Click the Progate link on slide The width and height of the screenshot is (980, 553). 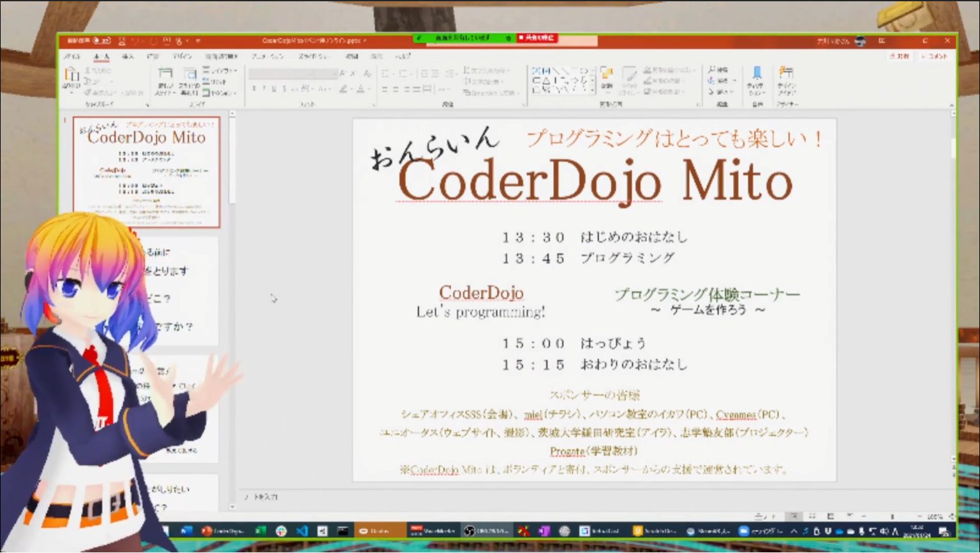point(567,451)
